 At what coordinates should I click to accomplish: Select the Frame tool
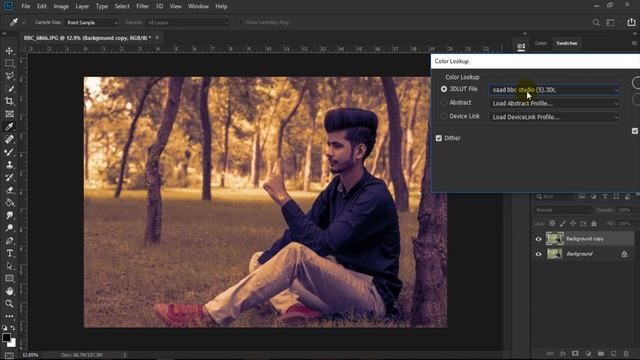point(9,114)
